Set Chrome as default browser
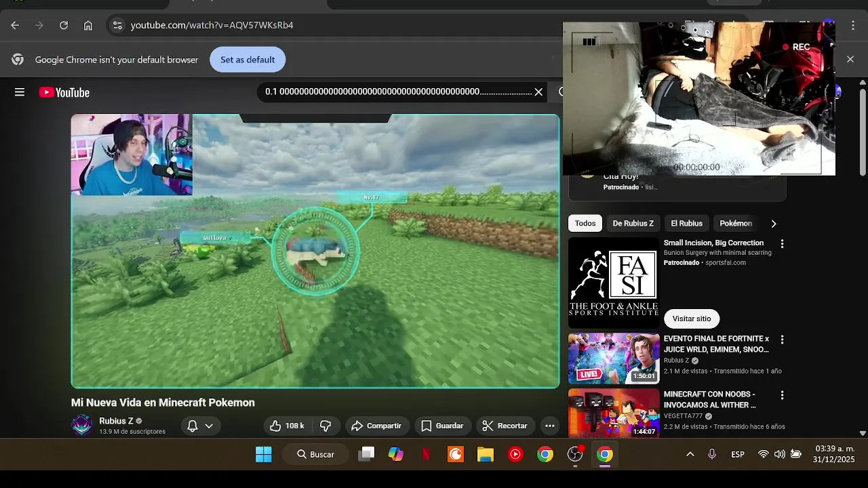Screen dimensions: 868x488 [x=248, y=60]
